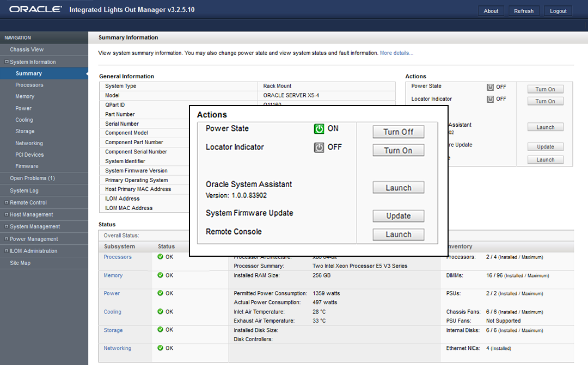The height and width of the screenshot is (365, 588).
Task: Launch Remote Console in enlarged Actions
Action: (x=398, y=234)
